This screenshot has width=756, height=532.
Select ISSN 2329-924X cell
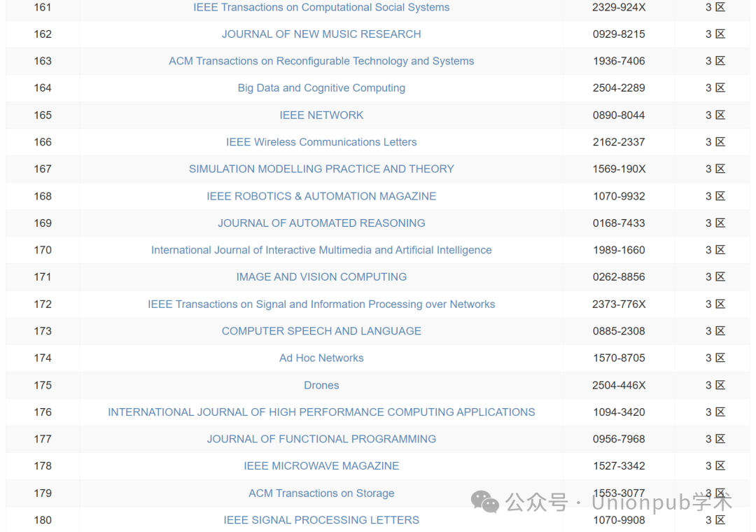coord(619,7)
